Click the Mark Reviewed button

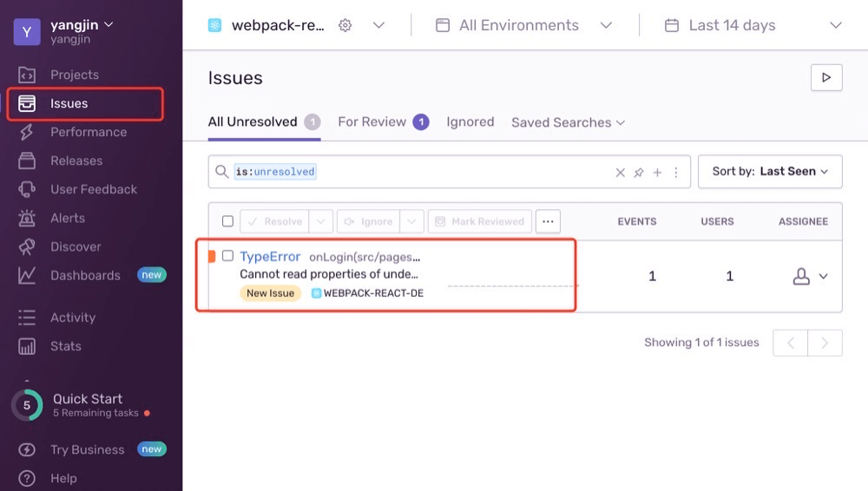pyautogui.click(x=480, y=221)
